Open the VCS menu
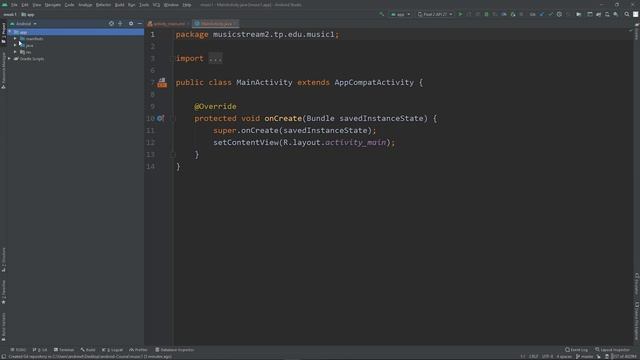640x360 pixels. [x=156, y=5]
